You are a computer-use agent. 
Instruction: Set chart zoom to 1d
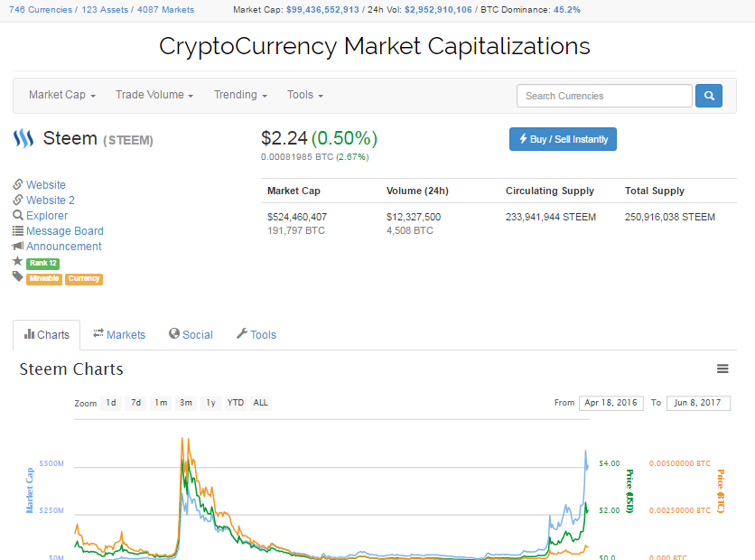111,403
